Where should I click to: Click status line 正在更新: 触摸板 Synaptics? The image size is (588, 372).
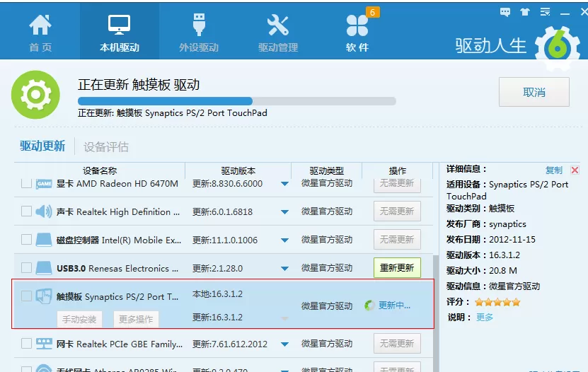[173, 113]
